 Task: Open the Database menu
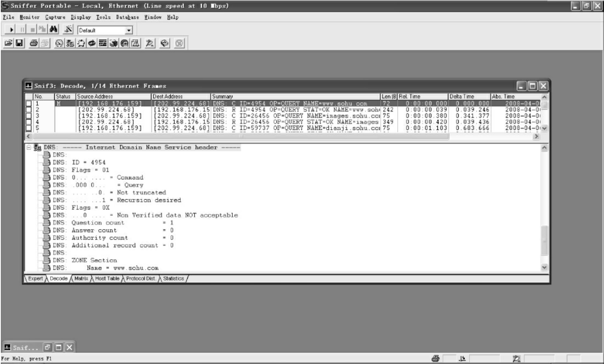127,17
